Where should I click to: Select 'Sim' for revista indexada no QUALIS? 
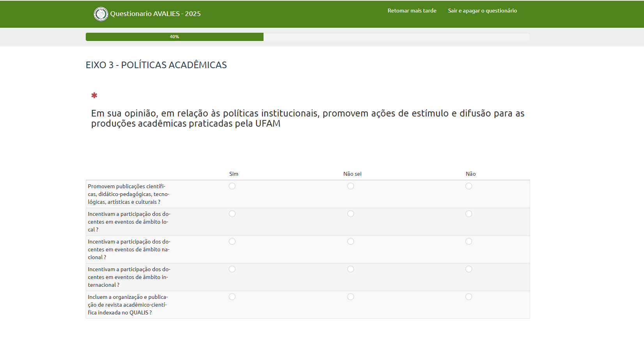[232, 297]
